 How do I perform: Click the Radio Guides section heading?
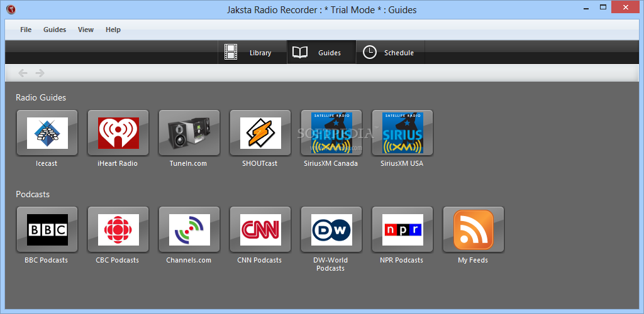(41, 97)
